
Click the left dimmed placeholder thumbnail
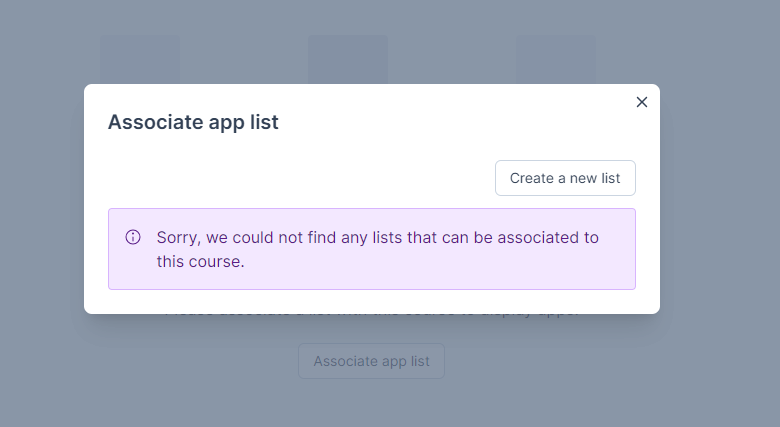pyautogui.click(x=140, y=59)
